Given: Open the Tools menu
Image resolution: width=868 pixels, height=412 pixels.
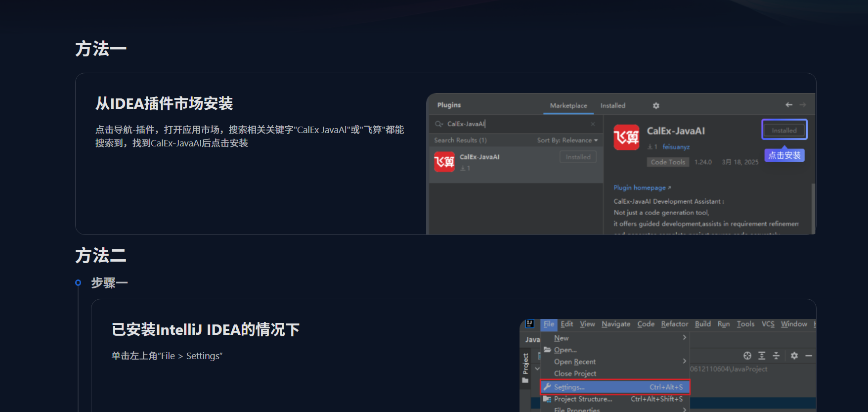Looking at the screenshot, I should click(x=745, y=324).
